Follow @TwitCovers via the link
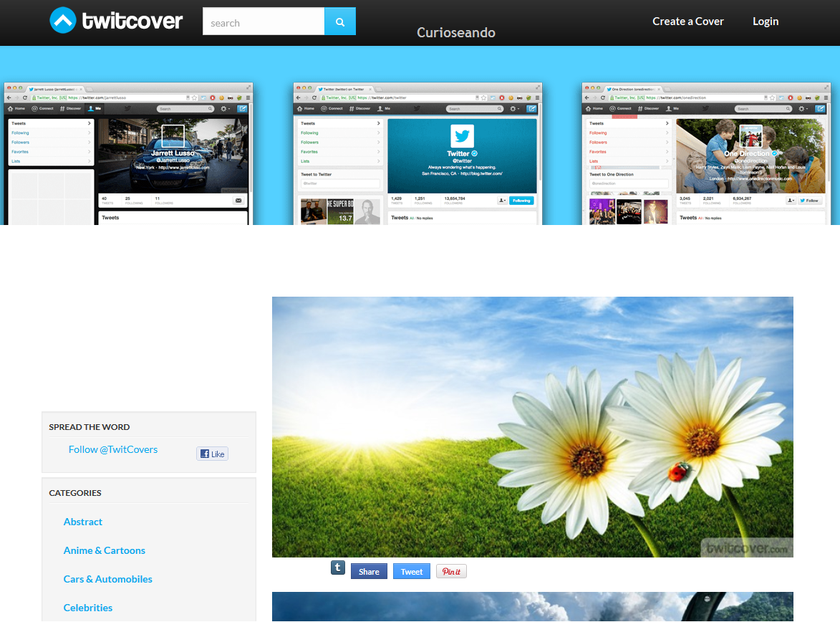Screen dimensions: 840x622 112,449
